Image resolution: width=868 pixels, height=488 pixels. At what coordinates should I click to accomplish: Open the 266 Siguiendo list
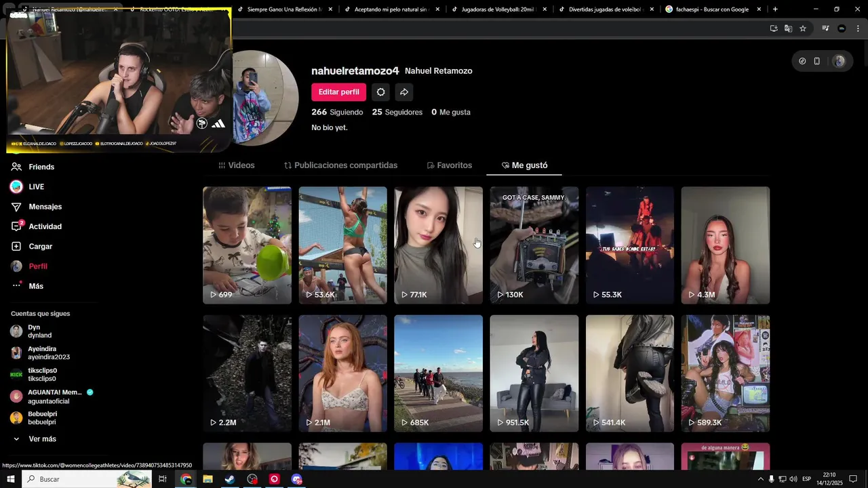click(x=337, y=112)
